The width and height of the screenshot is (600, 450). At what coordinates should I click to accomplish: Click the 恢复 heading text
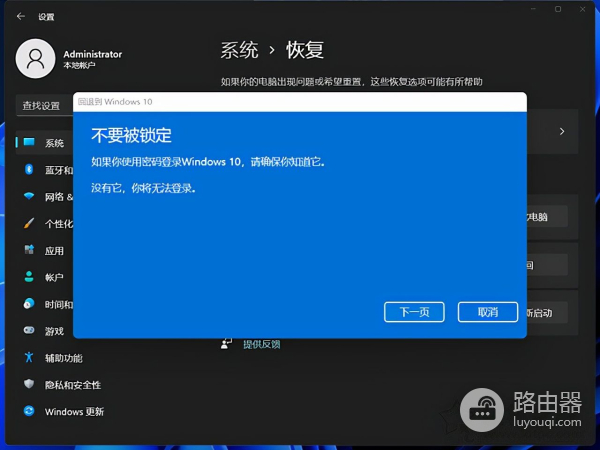[x=305, y=50]
